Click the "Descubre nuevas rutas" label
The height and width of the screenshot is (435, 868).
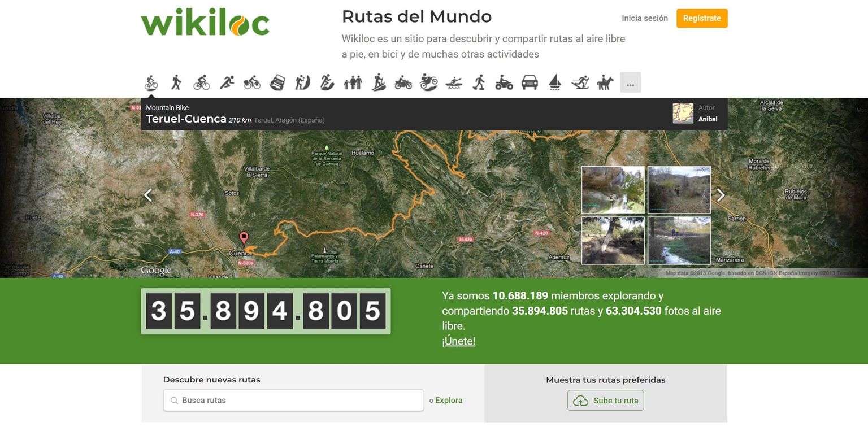pyautogui.click(x=211, y=380)
